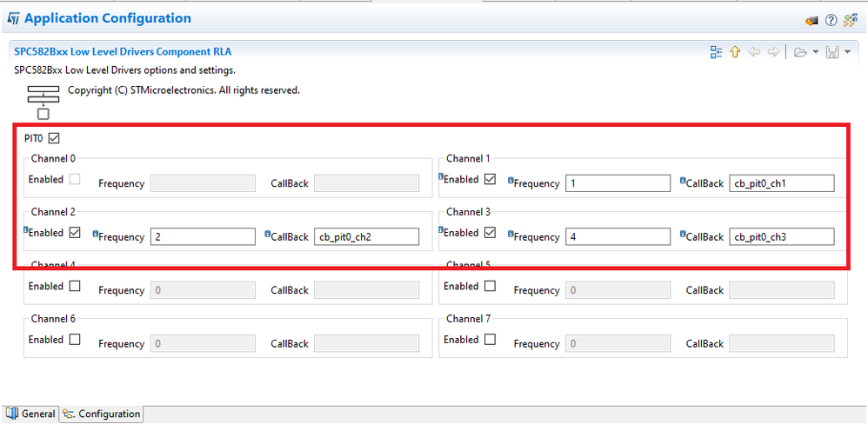The width and height of the screenshot is (868, 424).
Task: Enable the Channel 6 checkbox
Action: [x=75, y=340]
